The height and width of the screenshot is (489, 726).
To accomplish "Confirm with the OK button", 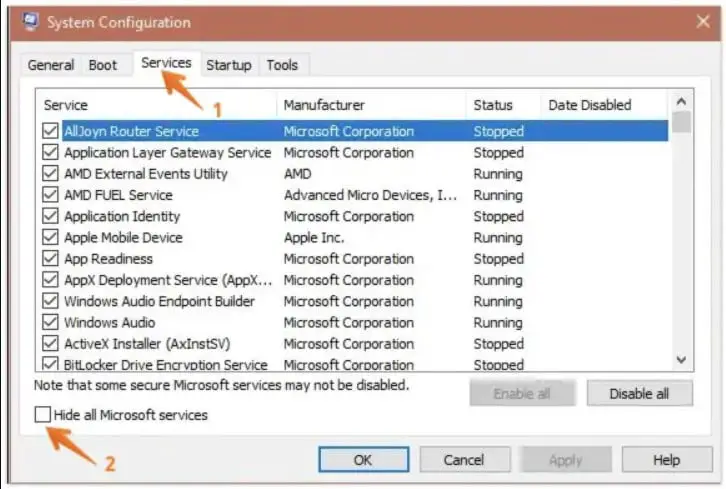I will coord(363,460).
